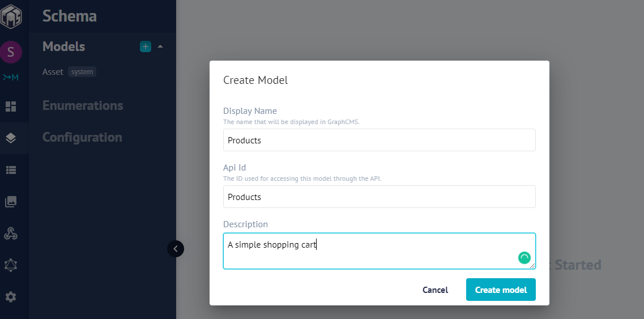Click the master environment branch icon
Viewport: 644px width, 319px height.
click(11, 77)
